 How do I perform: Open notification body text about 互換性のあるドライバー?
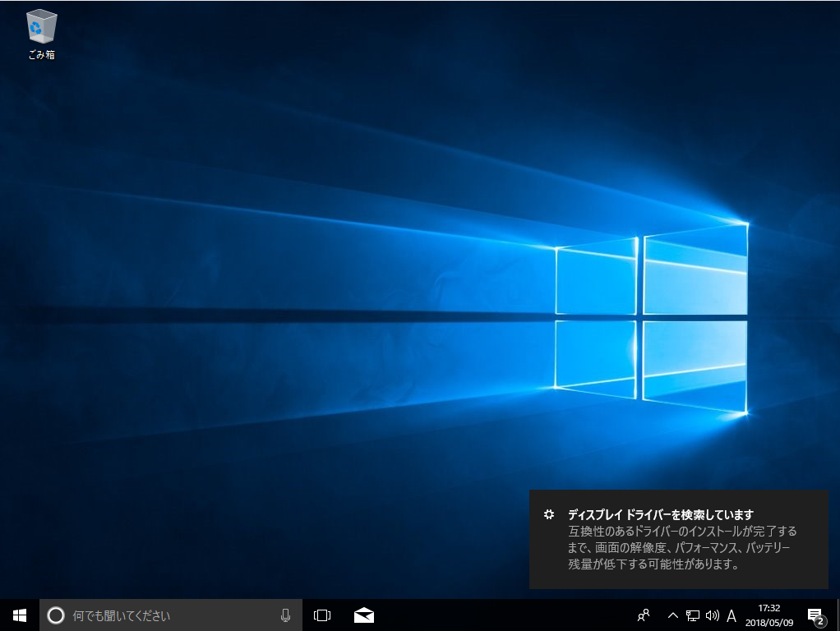682,547
